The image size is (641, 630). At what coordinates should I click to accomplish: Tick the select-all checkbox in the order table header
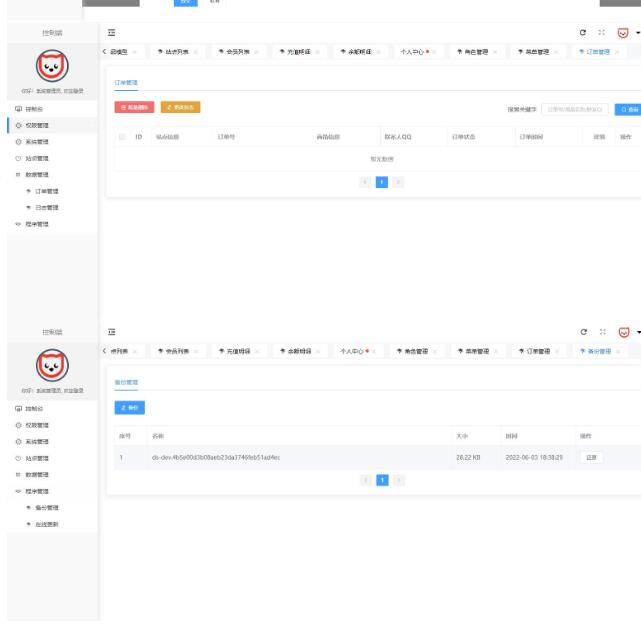122,136
